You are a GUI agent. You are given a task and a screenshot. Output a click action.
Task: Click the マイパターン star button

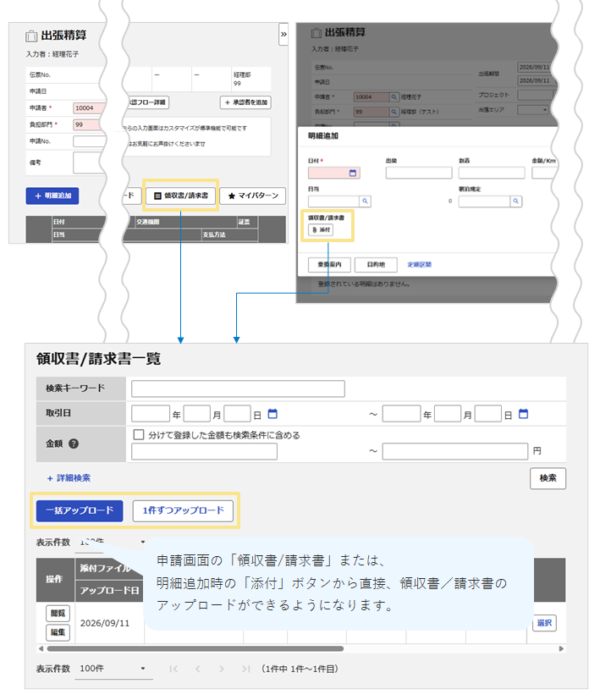pos(253,196)
